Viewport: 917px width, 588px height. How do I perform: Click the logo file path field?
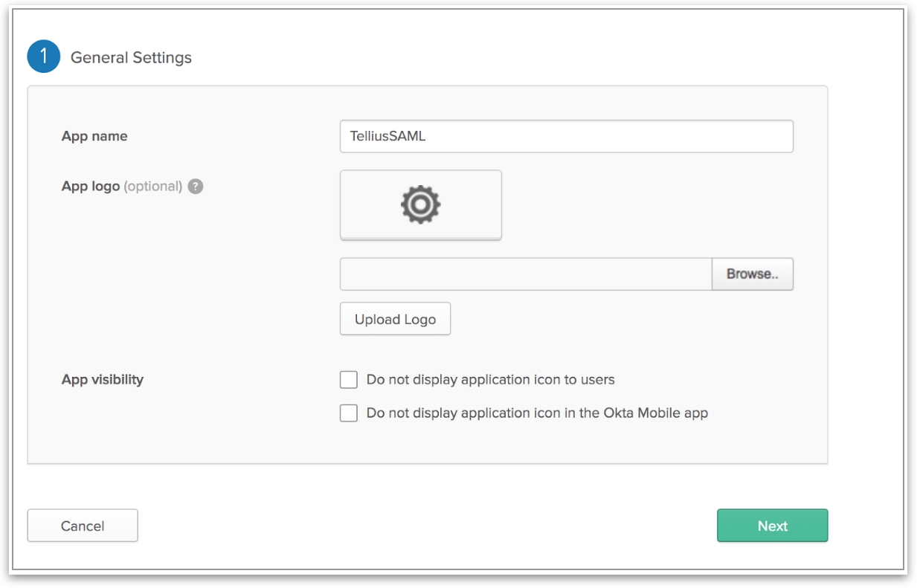[x=525, y=274]
